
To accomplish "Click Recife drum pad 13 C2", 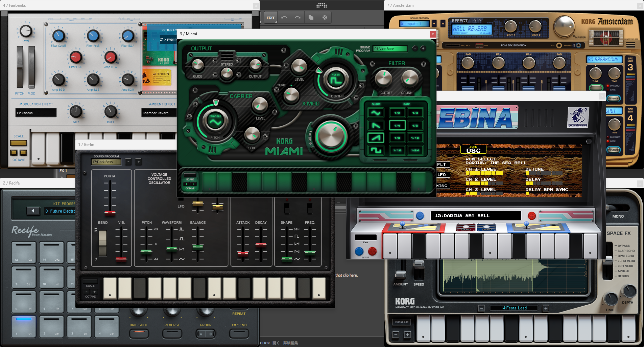I will [23, 252].
